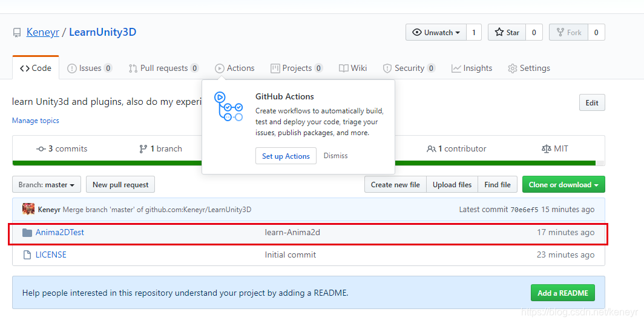Open the Branch: master dropdown
Screen dimensions: 644x323
(47, 185)
